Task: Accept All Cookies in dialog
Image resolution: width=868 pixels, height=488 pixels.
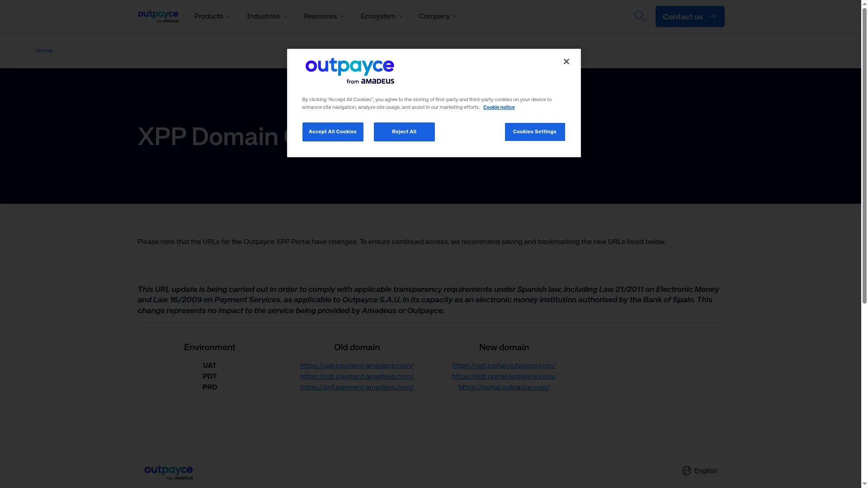Action: (x=333, y=132)
